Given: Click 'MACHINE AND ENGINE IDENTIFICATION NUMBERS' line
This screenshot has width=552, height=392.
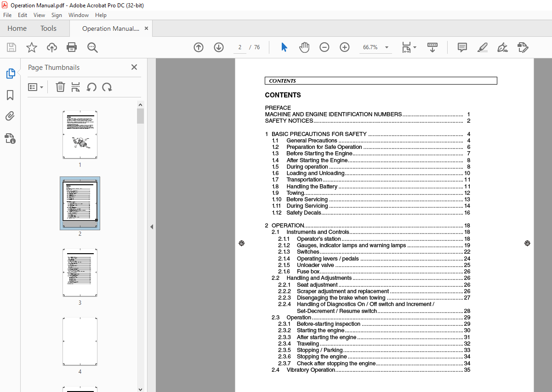Looking at the screenshot, I should (367, 114).
